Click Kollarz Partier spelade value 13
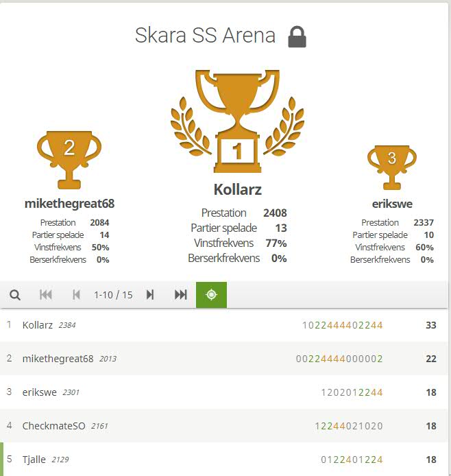Image resolution: width=451 pixels, height=476 pixels. point(281,228)
